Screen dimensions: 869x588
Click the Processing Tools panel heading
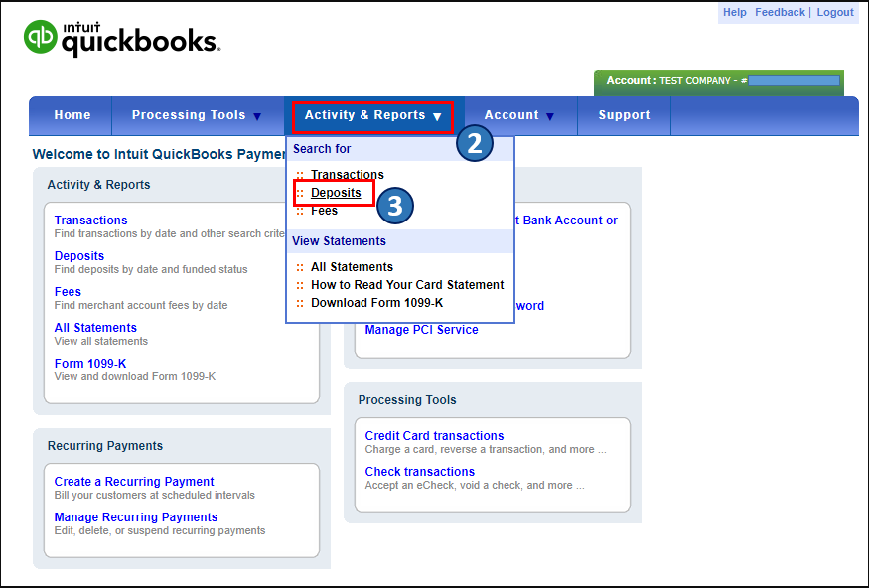click(407, 400)
